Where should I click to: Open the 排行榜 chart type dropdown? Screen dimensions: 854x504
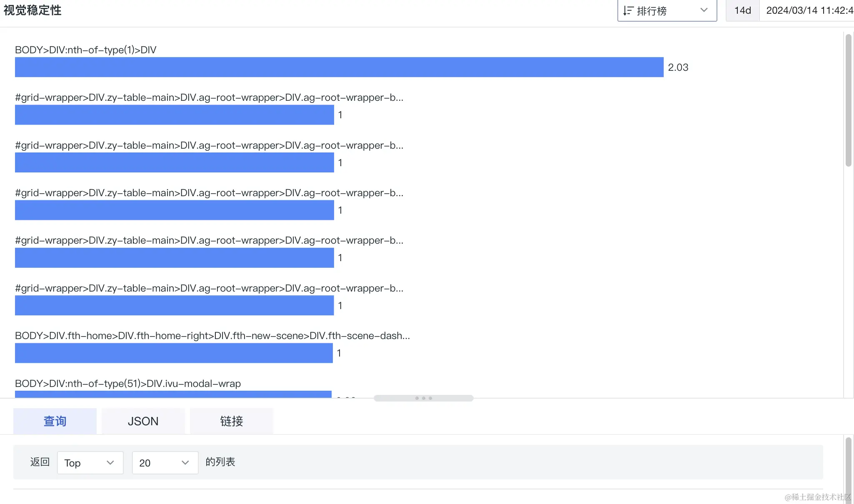[x=667, y=10]
